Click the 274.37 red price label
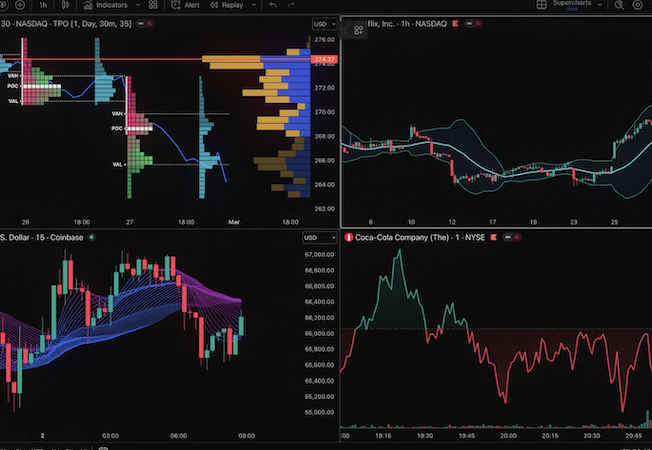The height and width of the screenshot is (450, 652). coord(324,59)
